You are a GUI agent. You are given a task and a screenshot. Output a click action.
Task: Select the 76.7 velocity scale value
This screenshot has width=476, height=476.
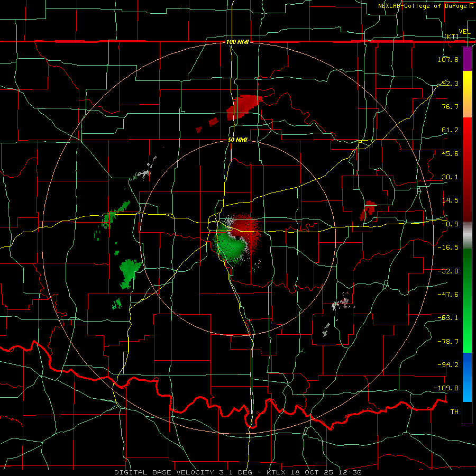(450, 106)
